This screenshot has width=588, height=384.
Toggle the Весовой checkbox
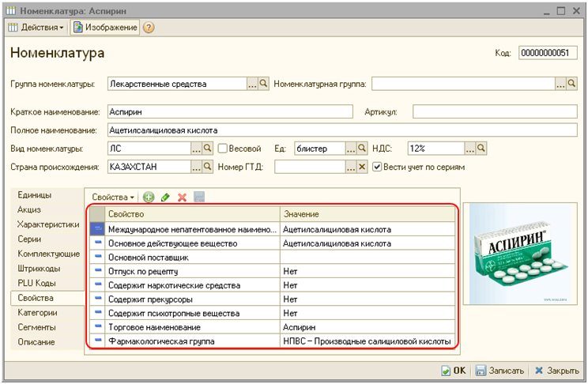[x=223, y=148]
